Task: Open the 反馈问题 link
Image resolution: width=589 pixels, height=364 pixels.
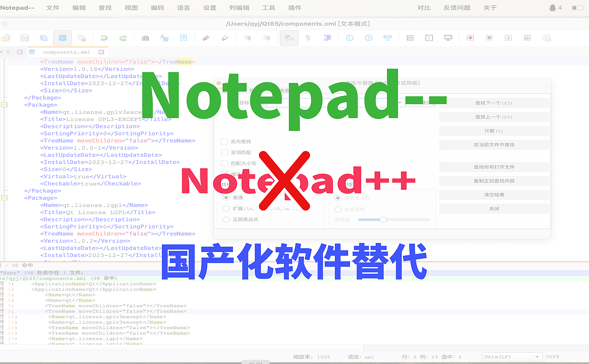Action: pyautogui.click(x=457, y=8)
